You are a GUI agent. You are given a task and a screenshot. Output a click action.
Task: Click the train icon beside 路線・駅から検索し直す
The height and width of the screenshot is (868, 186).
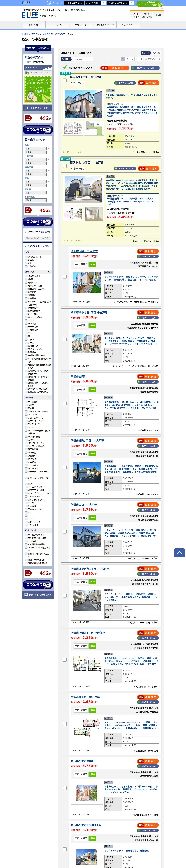26,595
